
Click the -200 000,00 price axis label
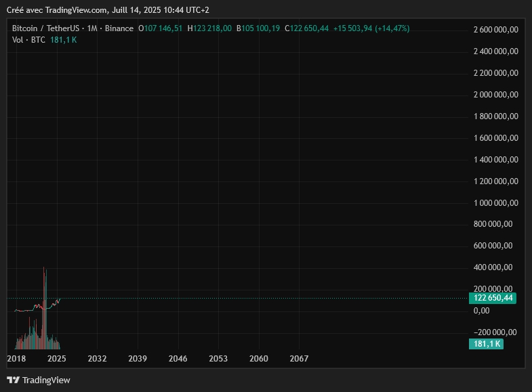[x=495, y=332]
